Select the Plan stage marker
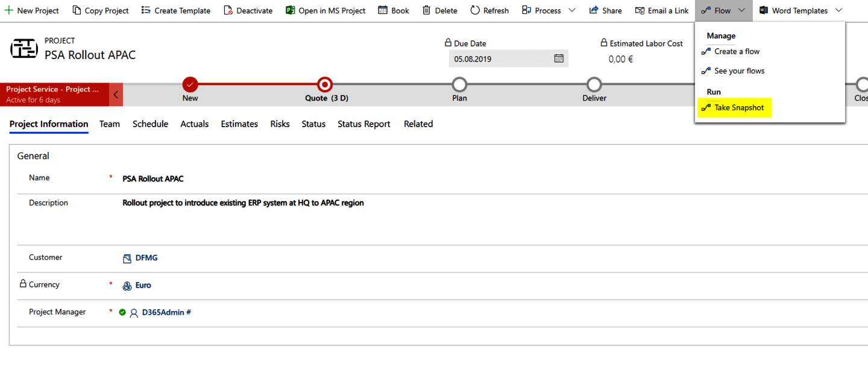 coord(459,84)
